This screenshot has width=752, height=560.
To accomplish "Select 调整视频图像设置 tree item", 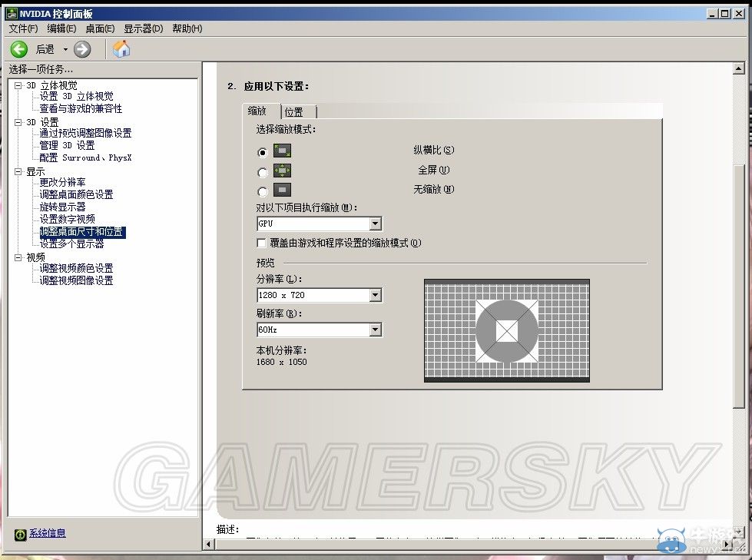I will point(76,280).
